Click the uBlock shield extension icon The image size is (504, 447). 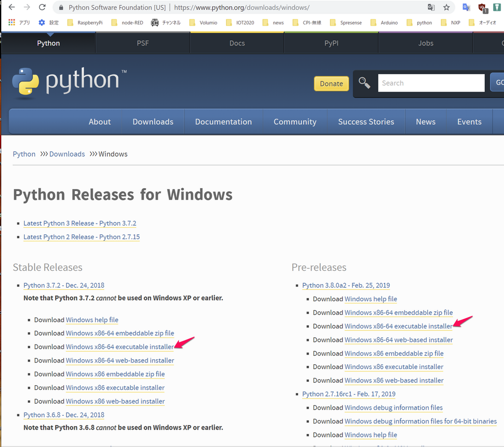pos(482,8)
